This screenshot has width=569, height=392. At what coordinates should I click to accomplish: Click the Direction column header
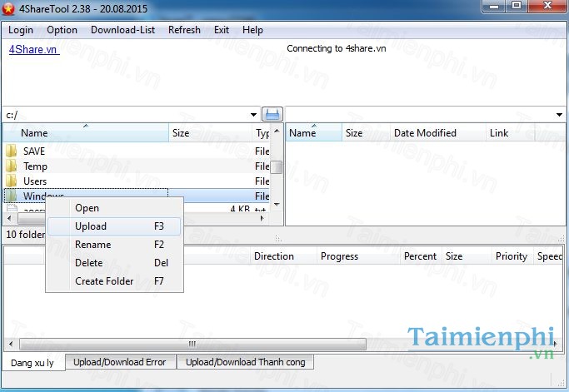[283, 256]
